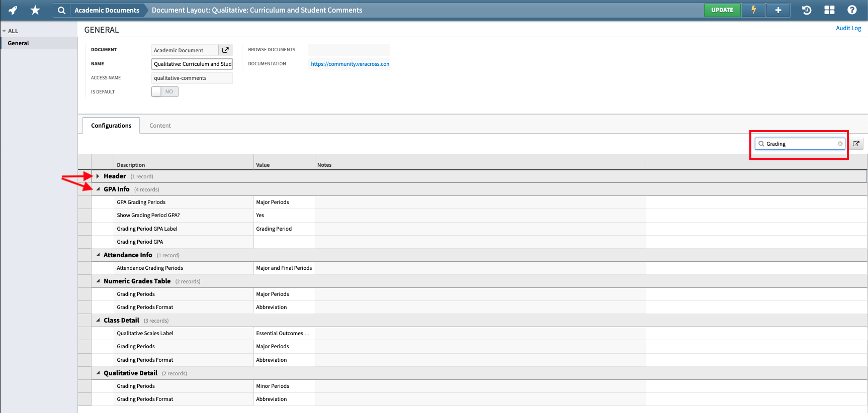Go to Academic Documents breadcrumb
868x413 pixels.
(x=107, y=10)
